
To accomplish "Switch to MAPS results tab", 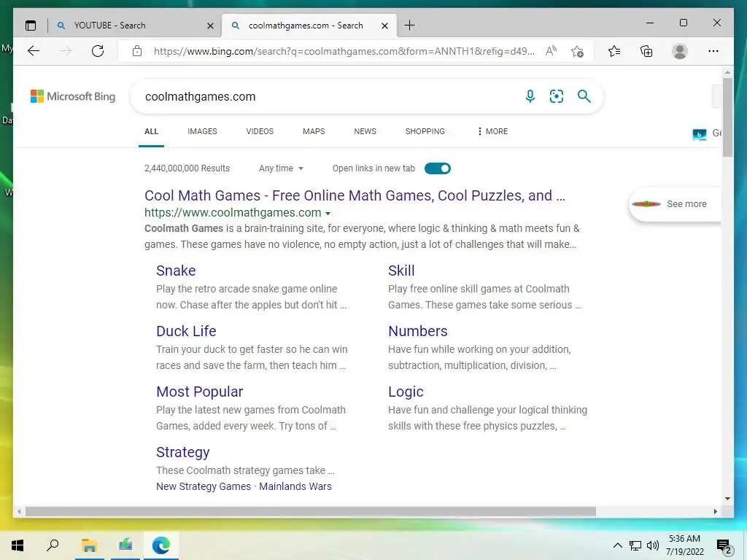I will [314, 131].
